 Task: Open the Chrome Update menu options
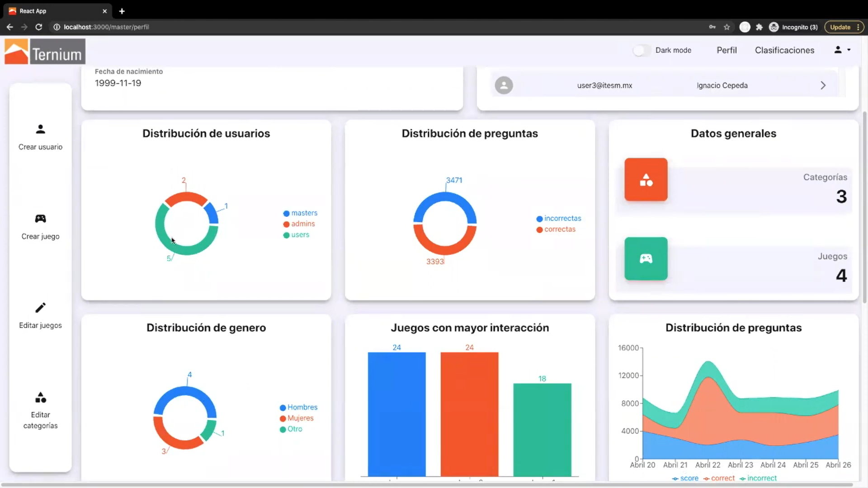[x=858, y=27]
